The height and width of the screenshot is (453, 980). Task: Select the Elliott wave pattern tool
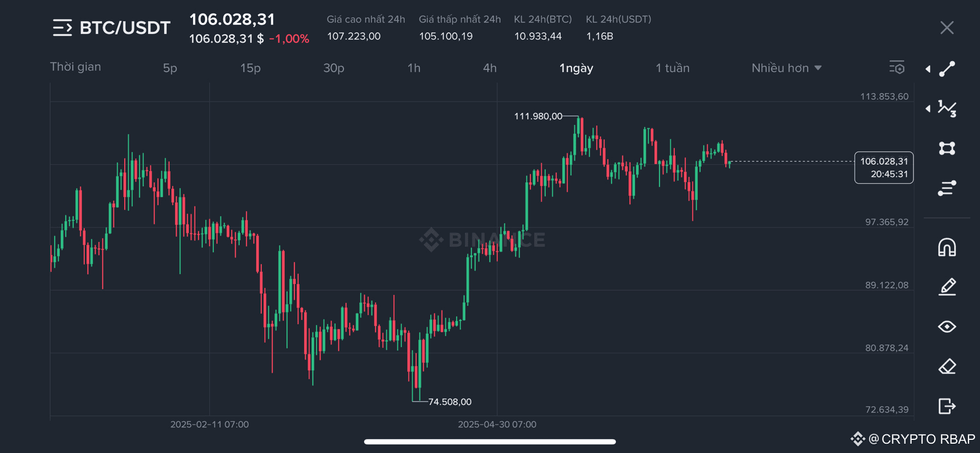click(x=947, y=108)
